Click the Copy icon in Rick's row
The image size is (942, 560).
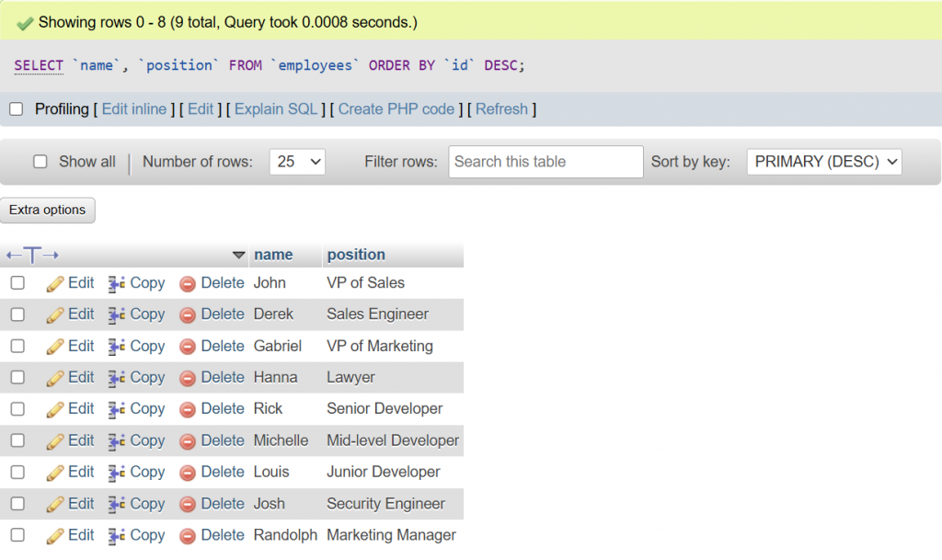tap(117, 409)
